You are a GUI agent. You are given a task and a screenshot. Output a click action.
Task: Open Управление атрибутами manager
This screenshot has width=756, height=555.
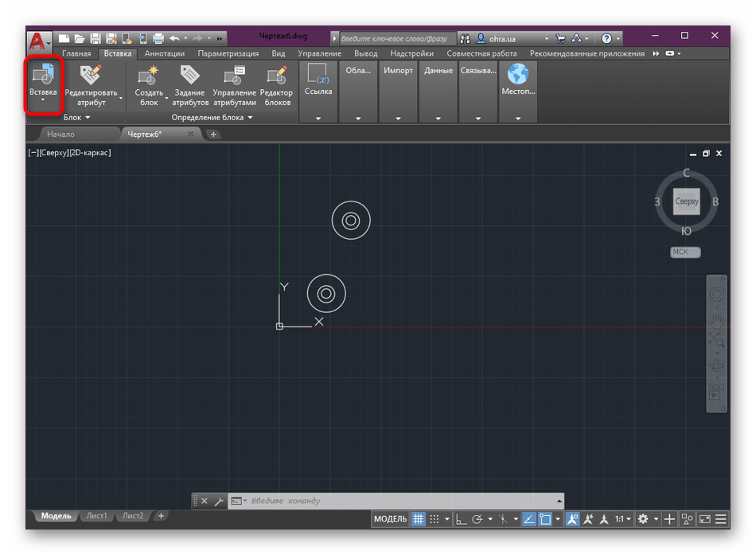[x=235, y=76]
